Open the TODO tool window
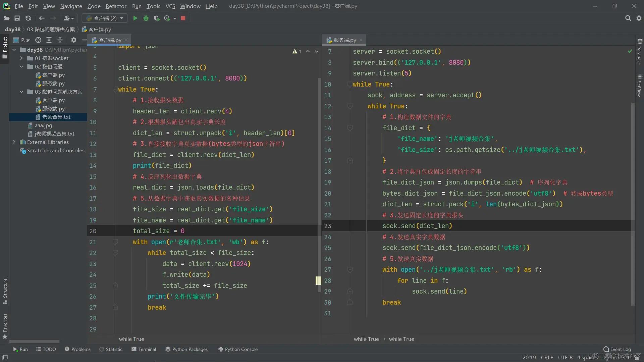 tap(46, 349)
